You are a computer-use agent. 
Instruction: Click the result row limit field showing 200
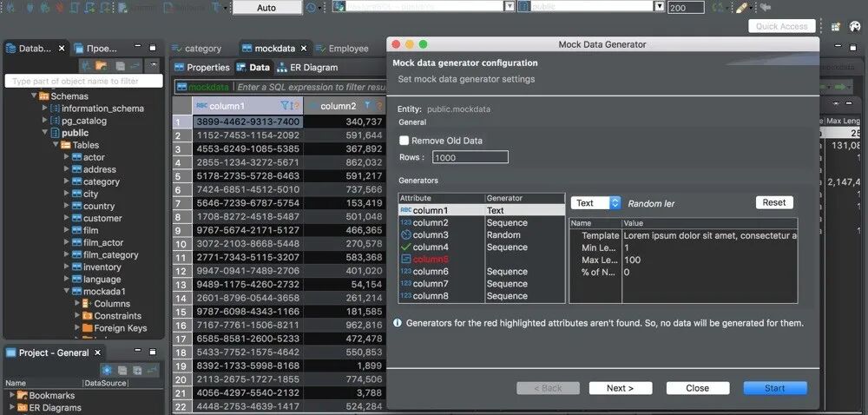point(687,8)
